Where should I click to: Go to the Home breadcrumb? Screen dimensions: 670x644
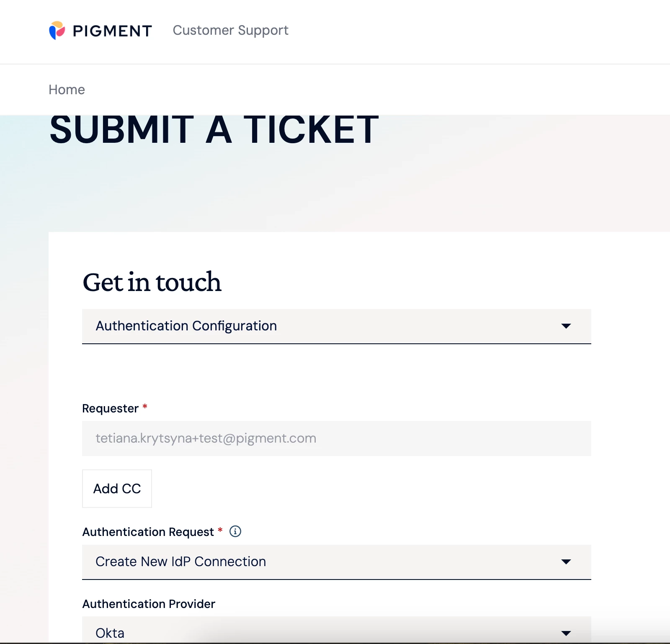[x=67, y=90]
